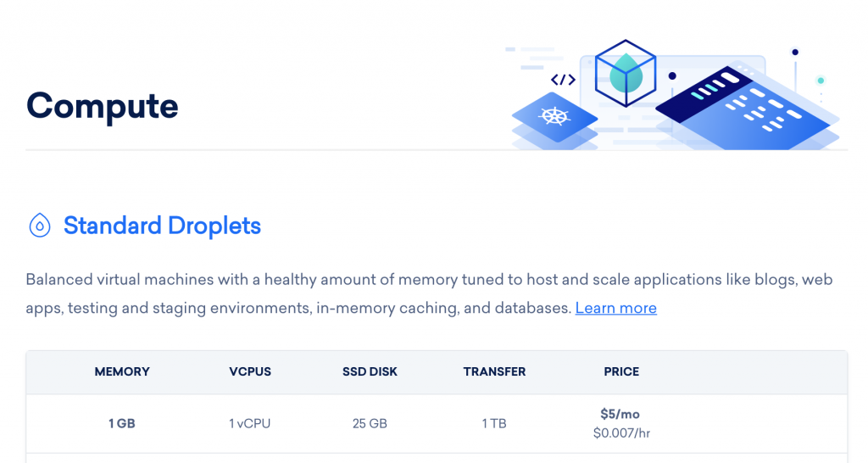Select the VCPUS column header

tap(250, 371)
